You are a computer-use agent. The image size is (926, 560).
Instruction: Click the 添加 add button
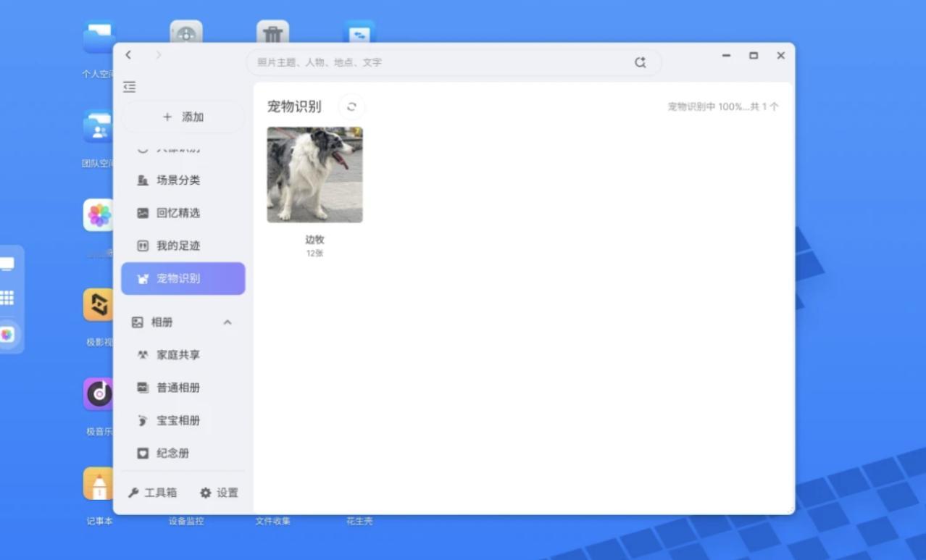click(x=183, y=117)
